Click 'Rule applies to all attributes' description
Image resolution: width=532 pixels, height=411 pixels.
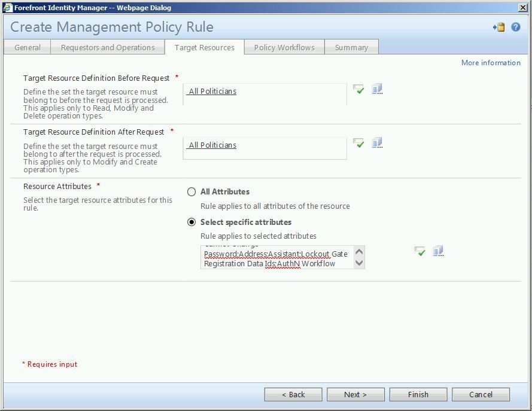coord(275,206)
